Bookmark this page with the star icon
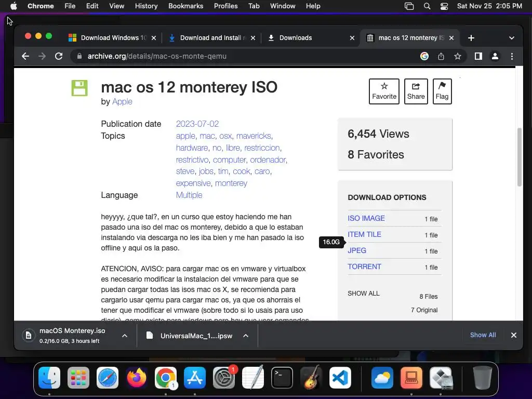This screenshot has height=399, width=532. pyautogui.click(x=457, y=56)
